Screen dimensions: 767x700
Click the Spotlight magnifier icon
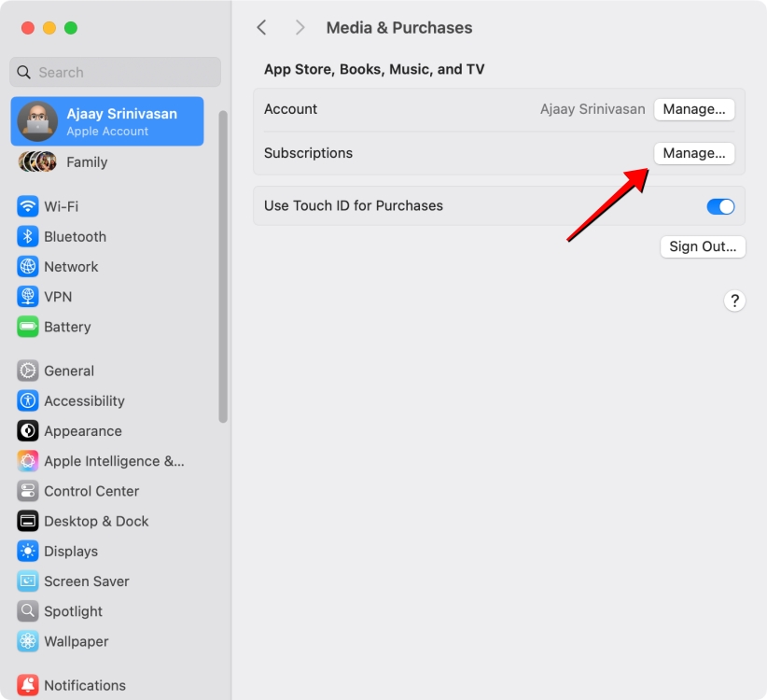(x=28, y=611)
